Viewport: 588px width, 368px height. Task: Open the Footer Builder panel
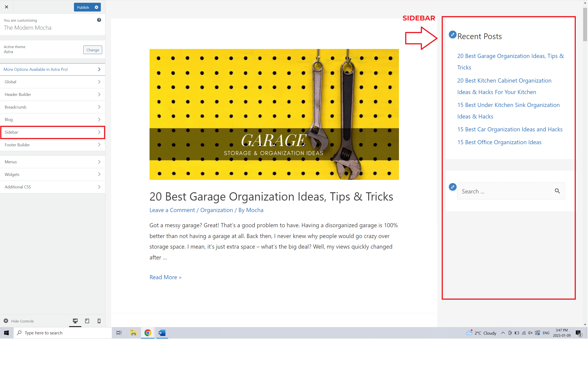(52, 145)
